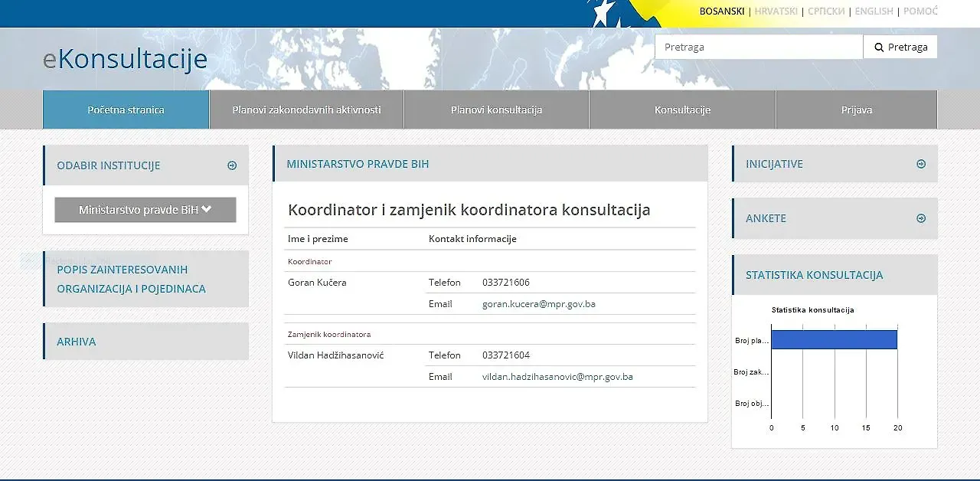Viewport: 980px width, 481px height.
Task: Email vildan.hadzihasanovic@mpr.gov.ba link
Action: click(x=557, y=377)
